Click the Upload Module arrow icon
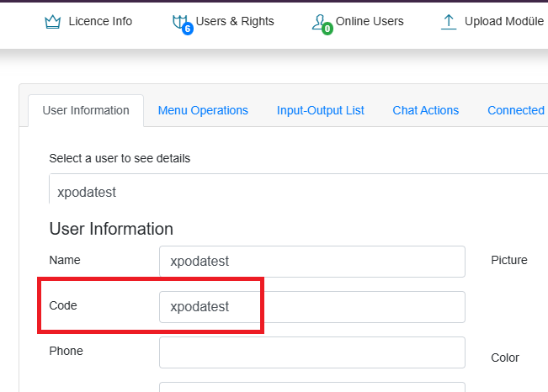The height and width of the screenshot is (392, 548). (x=449, y=22)
